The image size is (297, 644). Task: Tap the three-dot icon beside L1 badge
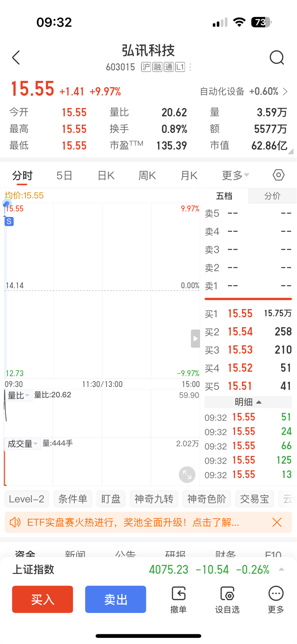pos(190,67)
